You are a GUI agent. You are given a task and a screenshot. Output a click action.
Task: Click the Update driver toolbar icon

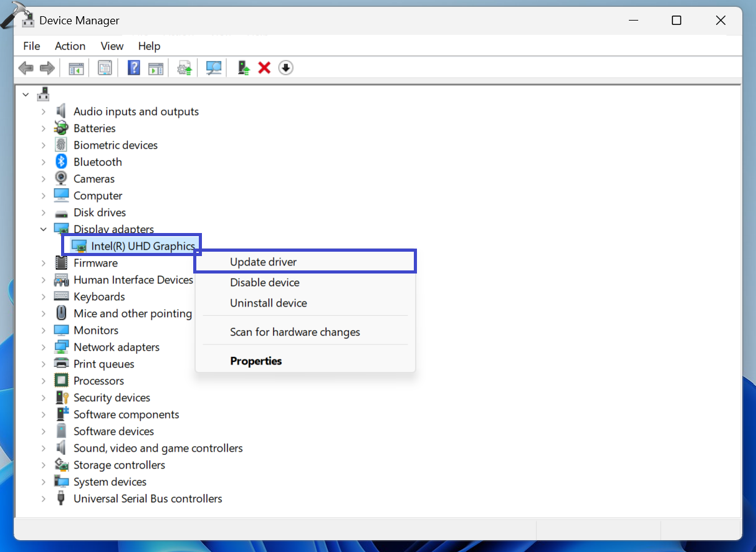coord(184,67)
